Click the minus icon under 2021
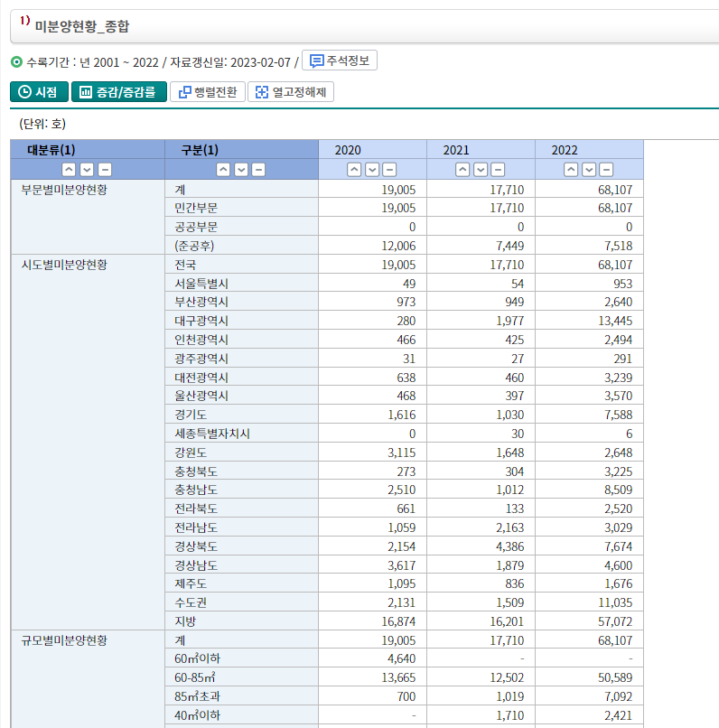Viewport: 719px width, 728px height. coord(498,170)
